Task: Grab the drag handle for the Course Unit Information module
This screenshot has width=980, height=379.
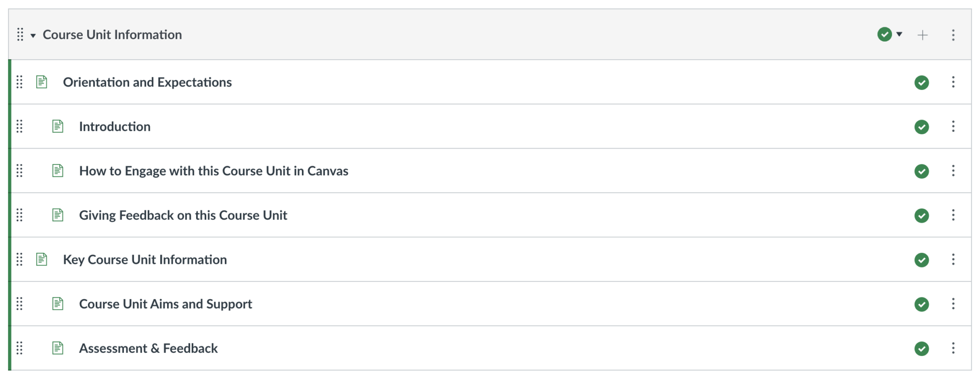Action: click(x=20, y=34)
